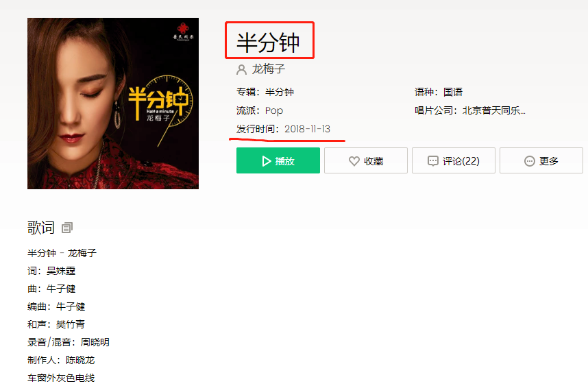Click the song title 半分钟 heading
This screenshot has height=386, width=588.
point(268,42)
